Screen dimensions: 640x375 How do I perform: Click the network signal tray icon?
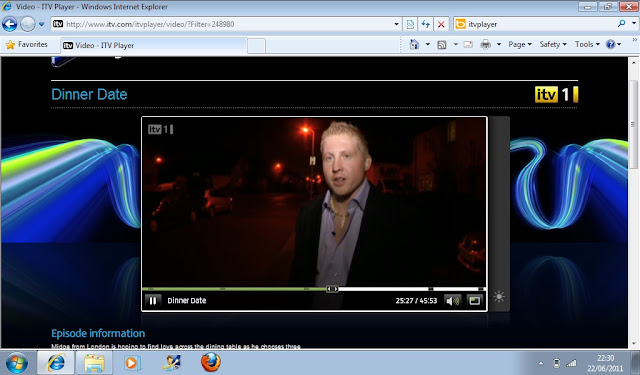click(x=571, y=363)
